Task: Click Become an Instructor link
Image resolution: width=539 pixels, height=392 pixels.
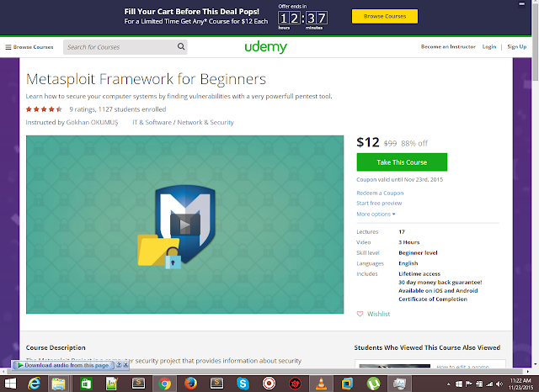Action: (x=448, y=46)
